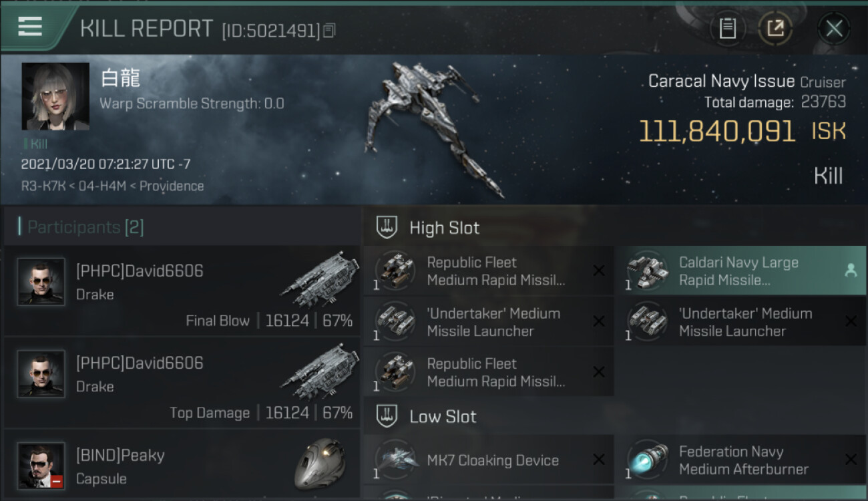The width and height of the screenshot is (868, 501).
Task: Select David6606 Top Damage Drake entry
Action: click(x=182, y=383)
